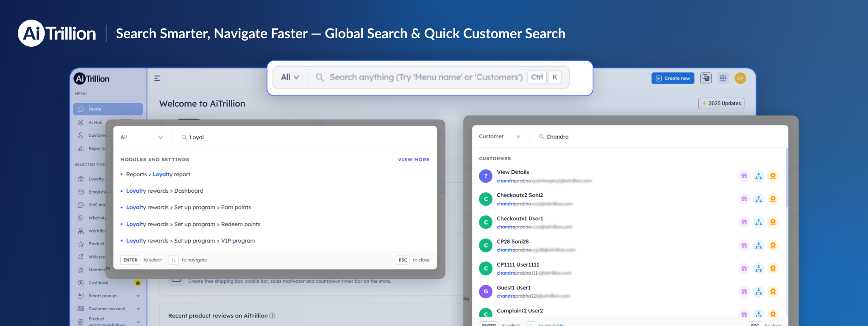Open Ai Hub in the sidebar menu
The width and height of the screenshot is (868, 326).
point(95,122)
